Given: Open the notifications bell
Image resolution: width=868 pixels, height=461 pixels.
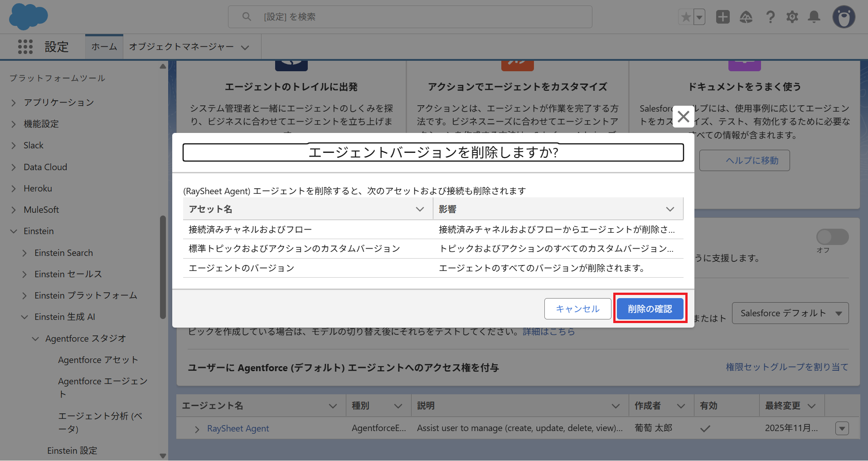Looking at the screenshot, I should click(814, 17).
